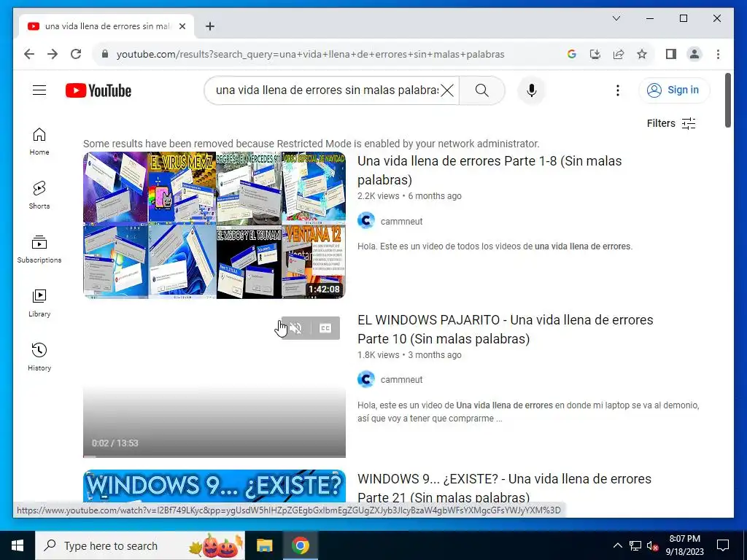Reload the page
Image resolution: width=747 pixels, height=560 pixels.
tap(76, 54)
